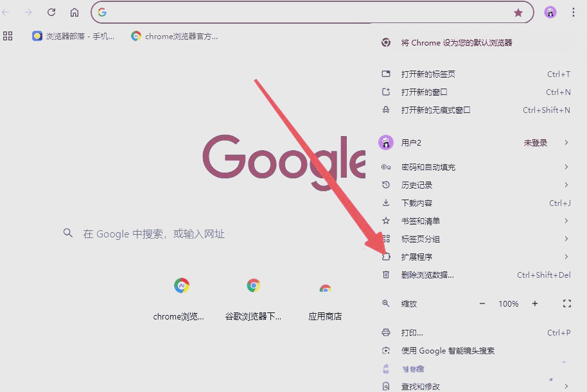This screenshot has height=392, width=587.
Task: Click the new tab icon beside 打开新的标签页
Action: tap(385, 74)
